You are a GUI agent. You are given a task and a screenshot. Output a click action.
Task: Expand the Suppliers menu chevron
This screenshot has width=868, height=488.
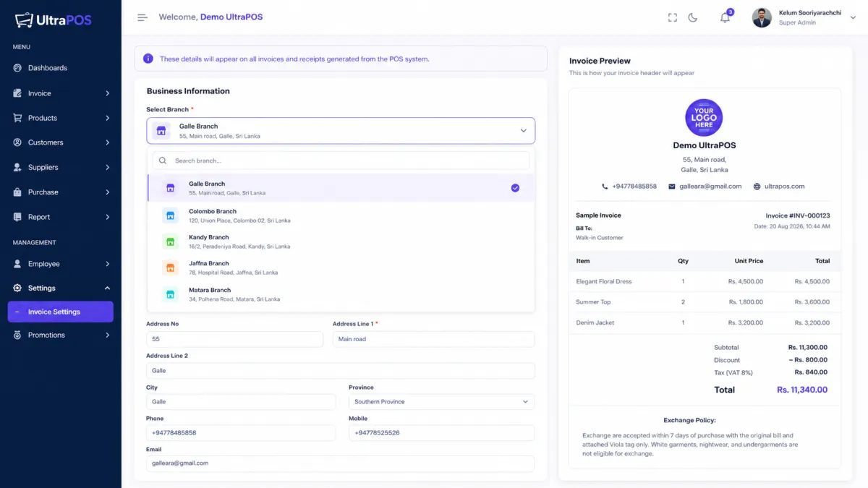pos(107,167)
